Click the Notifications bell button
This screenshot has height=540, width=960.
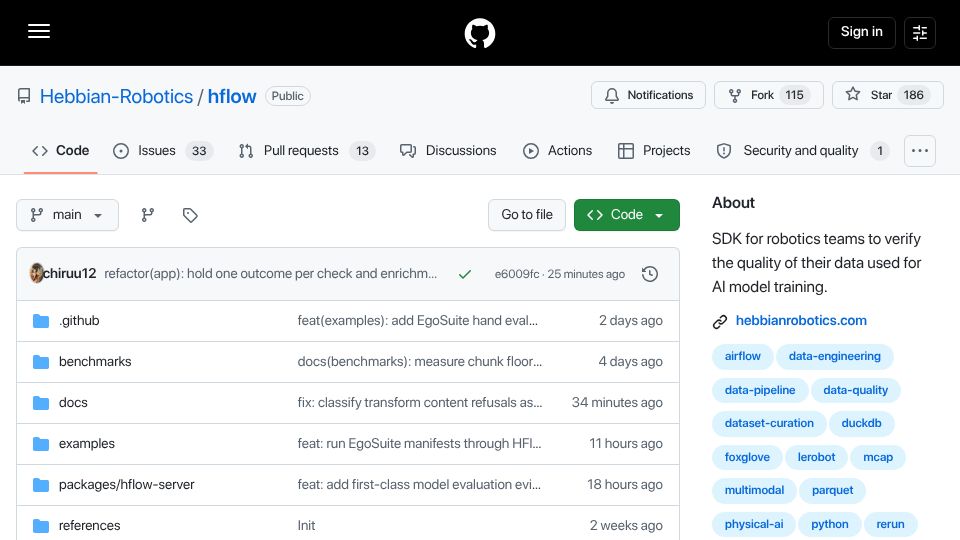[648, 95]
